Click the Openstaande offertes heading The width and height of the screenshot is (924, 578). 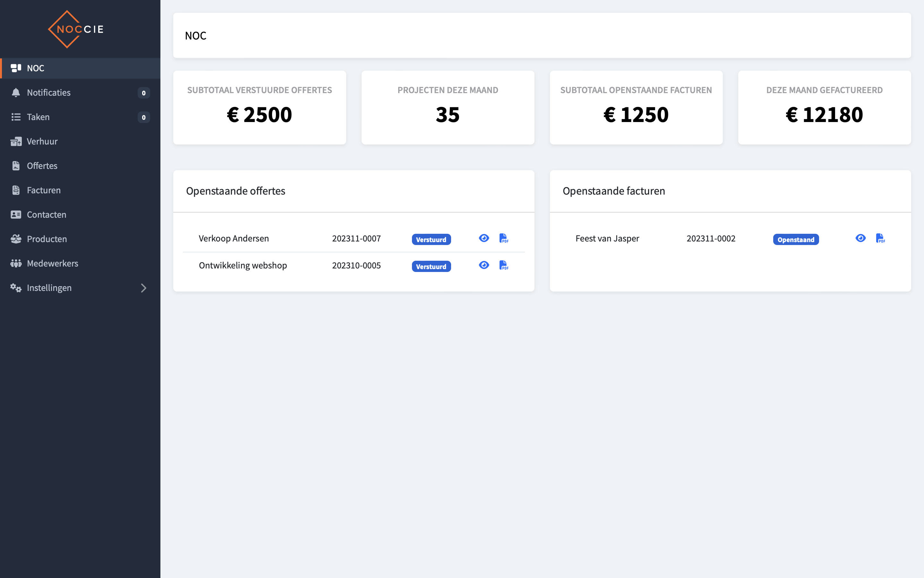235,191
